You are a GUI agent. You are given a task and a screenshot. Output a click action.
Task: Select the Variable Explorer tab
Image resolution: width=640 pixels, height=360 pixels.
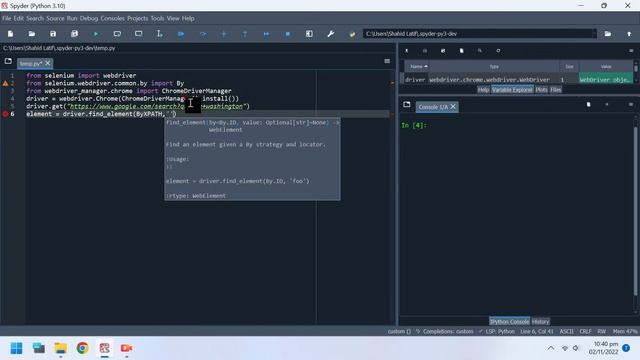(x=512, y=90)
